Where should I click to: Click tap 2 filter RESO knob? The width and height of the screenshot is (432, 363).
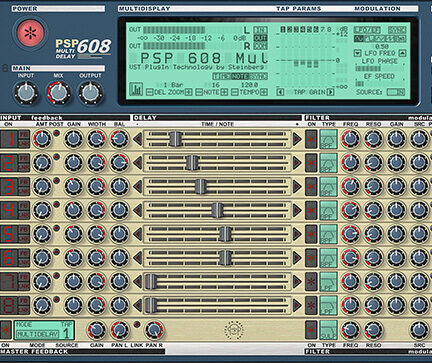coord(373,163)
